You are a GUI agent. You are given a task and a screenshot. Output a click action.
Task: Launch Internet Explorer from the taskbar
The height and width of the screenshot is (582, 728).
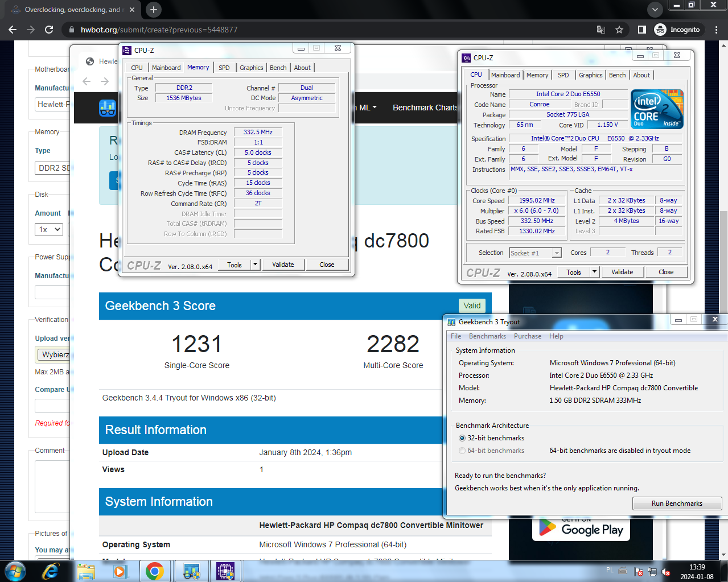tap(51, 571)
